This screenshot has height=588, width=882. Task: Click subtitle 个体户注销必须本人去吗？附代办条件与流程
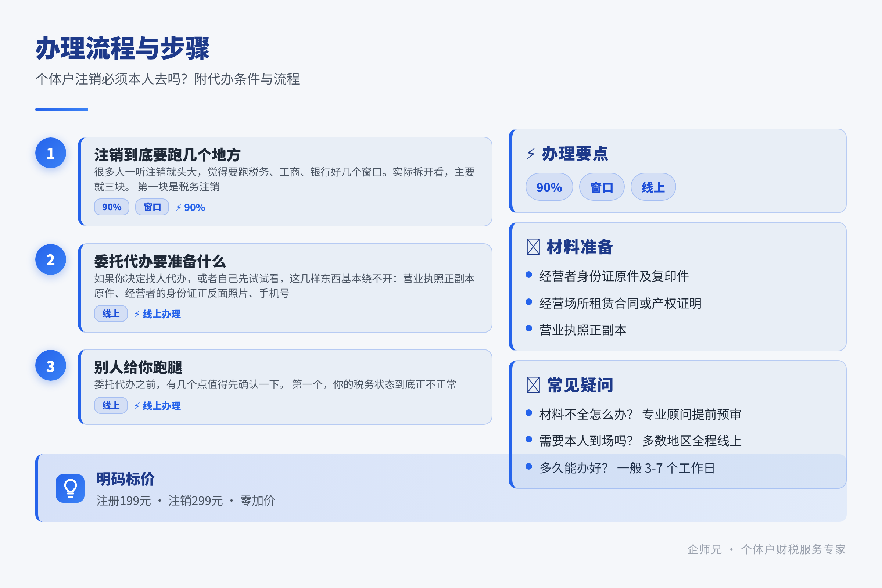tap(168, 79)
